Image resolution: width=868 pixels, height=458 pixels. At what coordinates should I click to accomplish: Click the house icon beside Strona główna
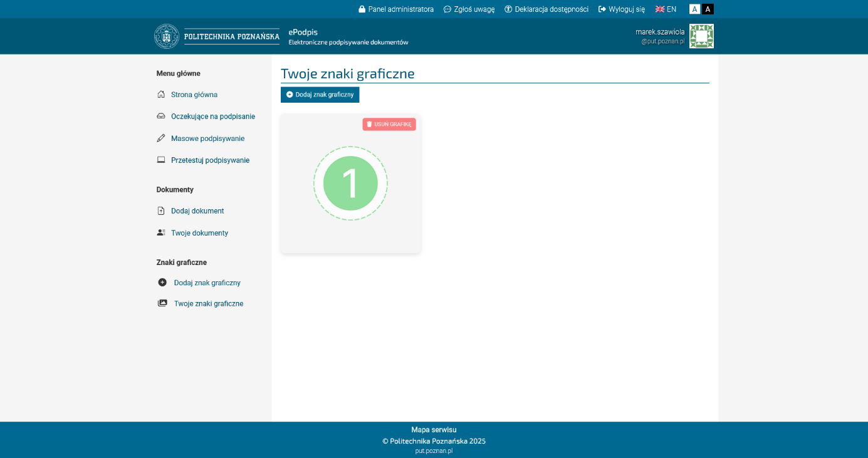tap(161, 95)
